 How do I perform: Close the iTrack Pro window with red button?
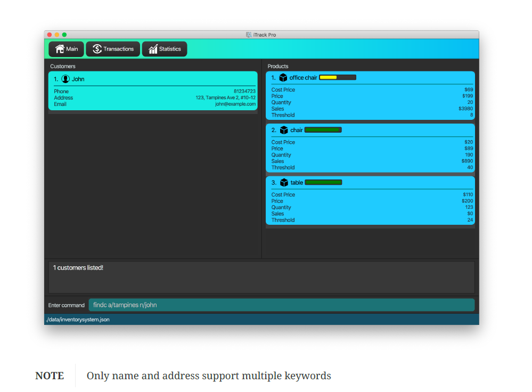49,35
